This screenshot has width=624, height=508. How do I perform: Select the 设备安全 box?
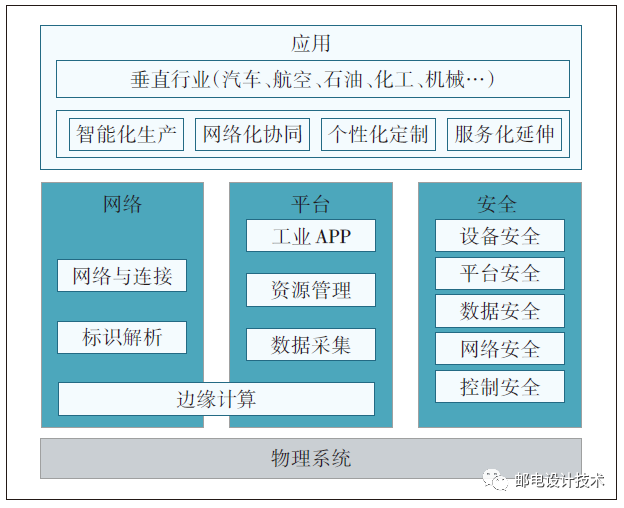coord(500,236)
